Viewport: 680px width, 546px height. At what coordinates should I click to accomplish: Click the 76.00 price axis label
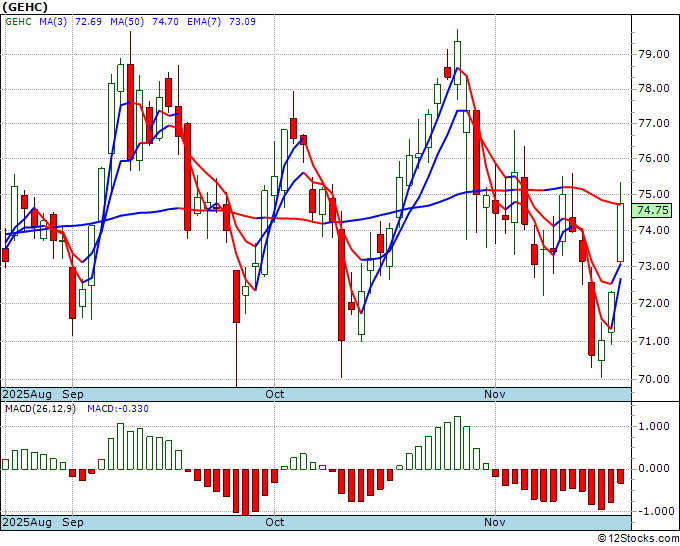pyautogui.click(x=654, y=158)
